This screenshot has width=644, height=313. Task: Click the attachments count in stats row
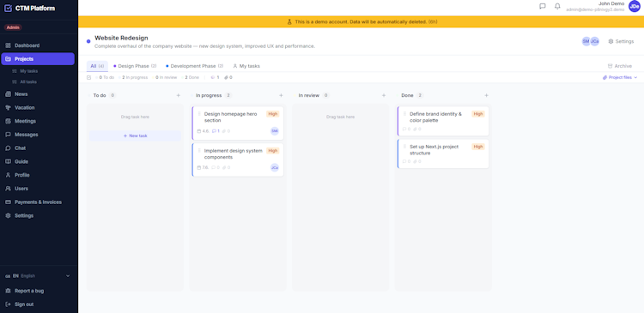coord(228,77)
